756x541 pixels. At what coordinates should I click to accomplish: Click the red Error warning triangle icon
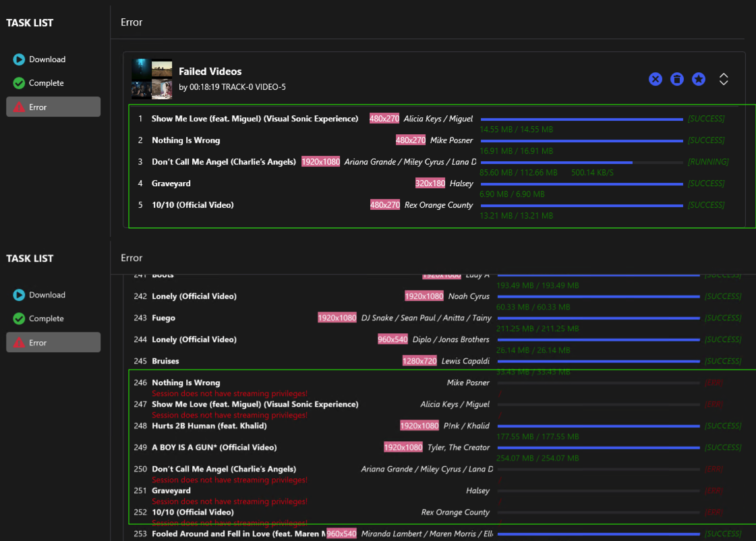tap(19, 106)
